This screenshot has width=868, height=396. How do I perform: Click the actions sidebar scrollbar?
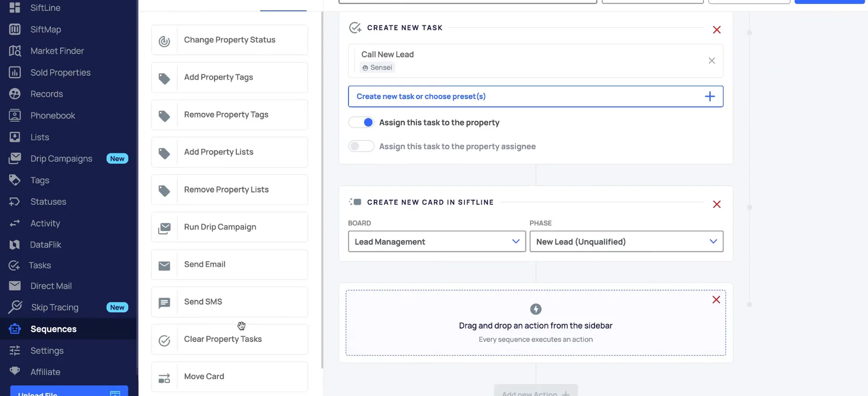click(x=322, y=190)
